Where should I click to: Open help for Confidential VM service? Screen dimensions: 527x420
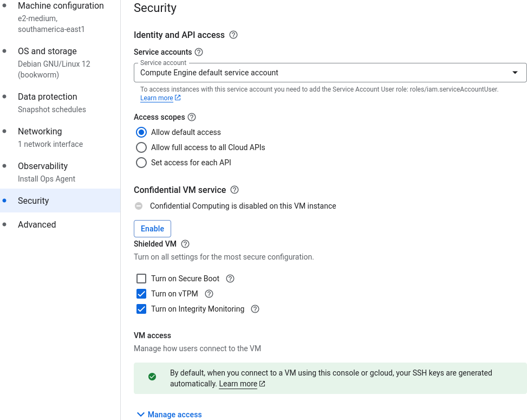point(234,190)
